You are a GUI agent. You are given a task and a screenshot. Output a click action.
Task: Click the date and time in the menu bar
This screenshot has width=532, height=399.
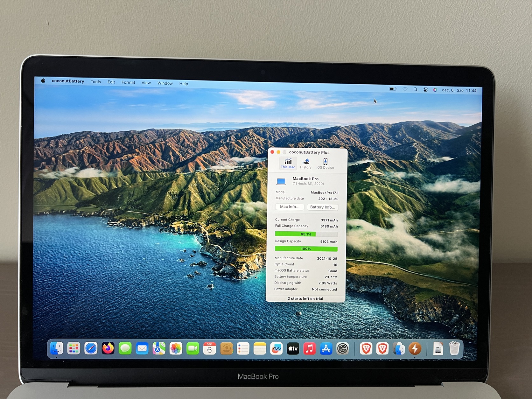[459, 90]
